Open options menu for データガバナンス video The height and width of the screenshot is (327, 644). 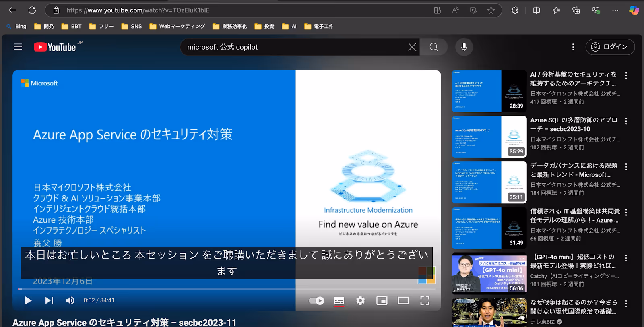click(626, 166)
